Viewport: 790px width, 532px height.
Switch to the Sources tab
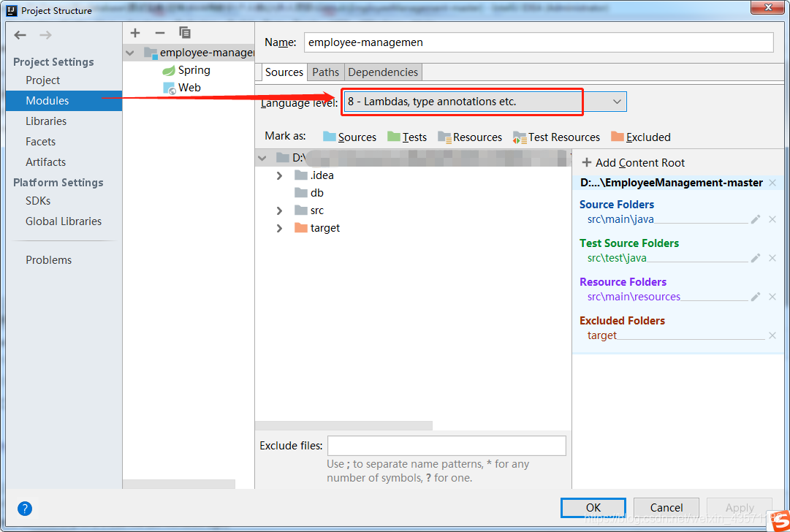(x=284, y=72)
